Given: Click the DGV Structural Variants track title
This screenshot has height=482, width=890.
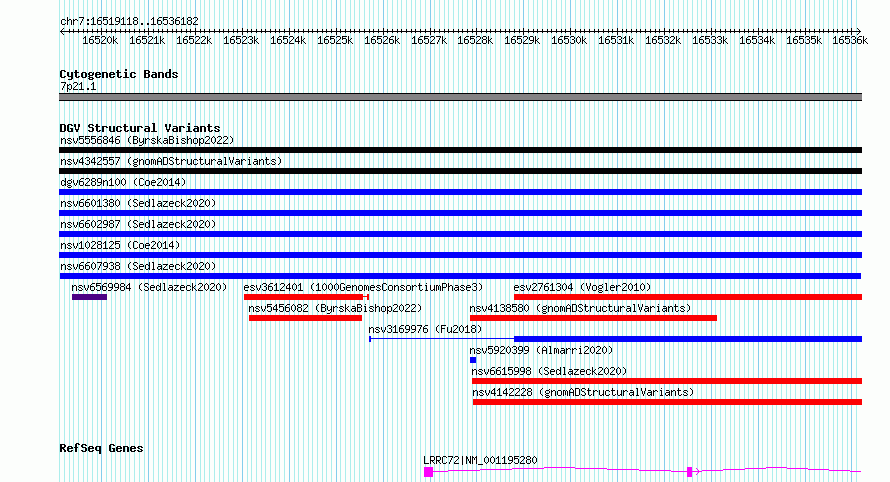Looking at the screenshot, I should click(x=140, y=128).
